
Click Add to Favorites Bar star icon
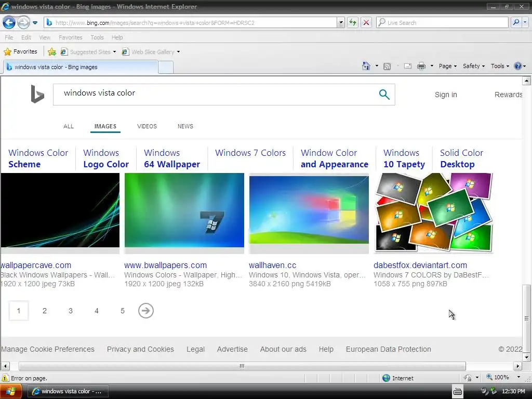pos(52,51)
